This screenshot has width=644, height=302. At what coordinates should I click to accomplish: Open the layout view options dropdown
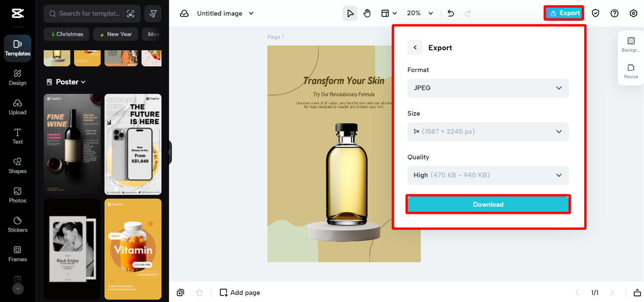(x=388, y=13)
